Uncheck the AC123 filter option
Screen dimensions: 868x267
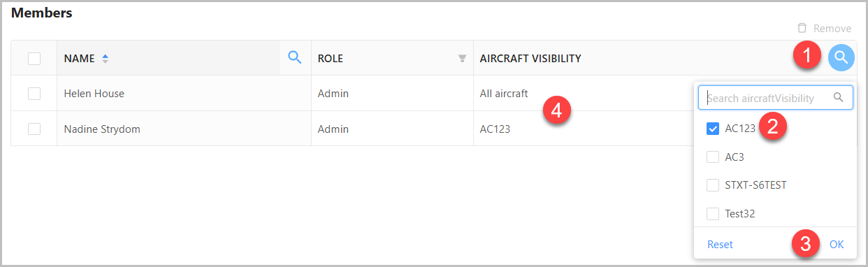tap(713, 129)
